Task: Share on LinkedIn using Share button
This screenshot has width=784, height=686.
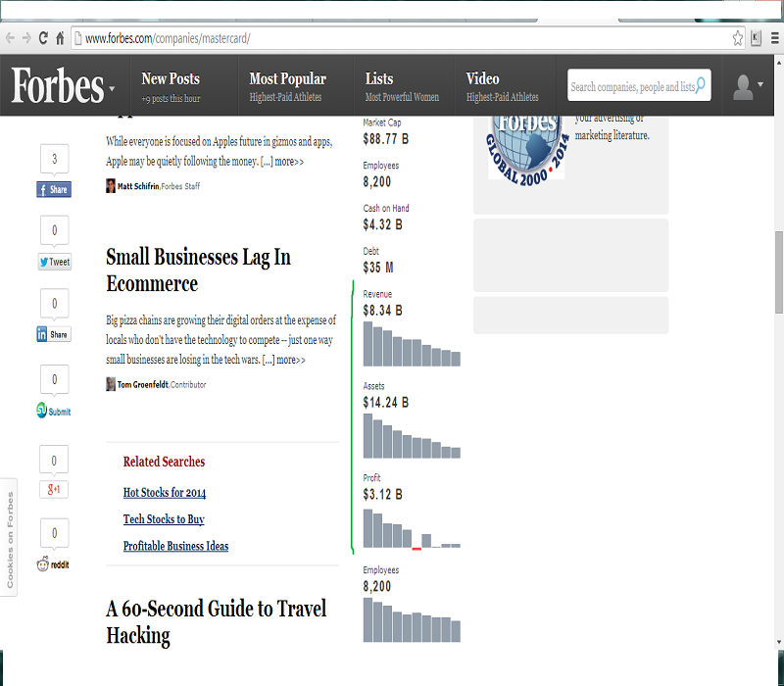Action: pos(54,334)
